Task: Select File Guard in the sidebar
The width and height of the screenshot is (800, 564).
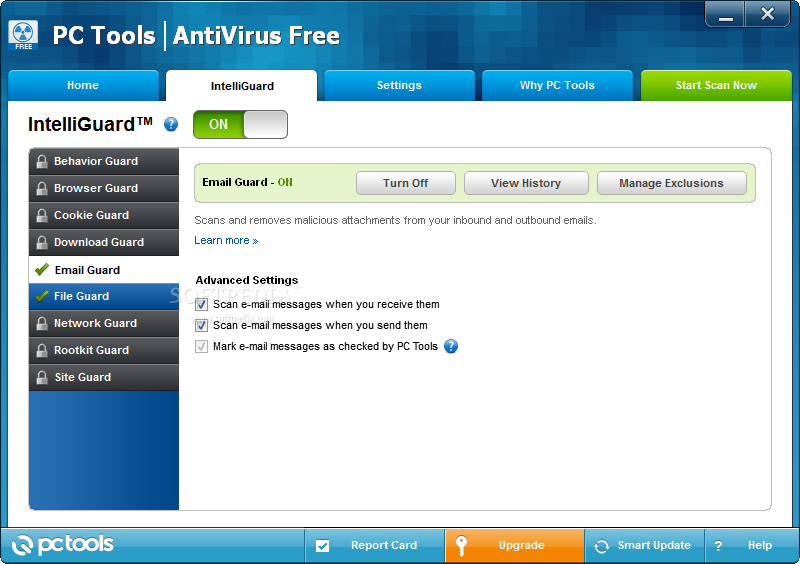Action: click(x=104, y=297)
